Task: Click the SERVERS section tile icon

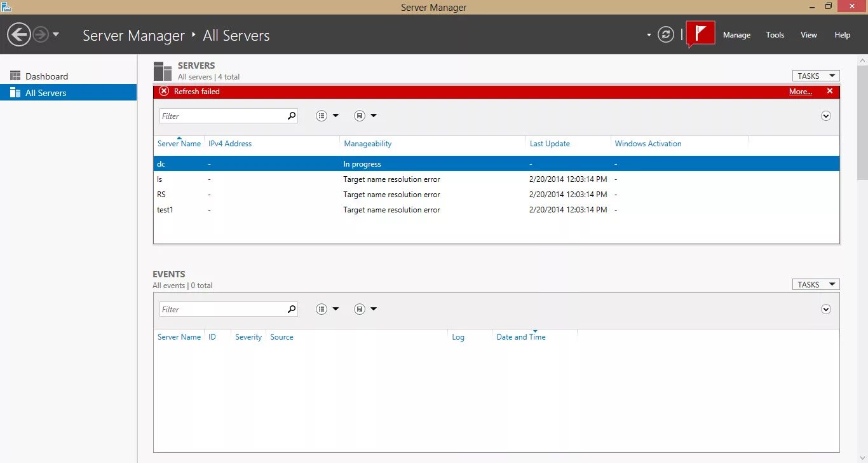Action: coord(163,71)
